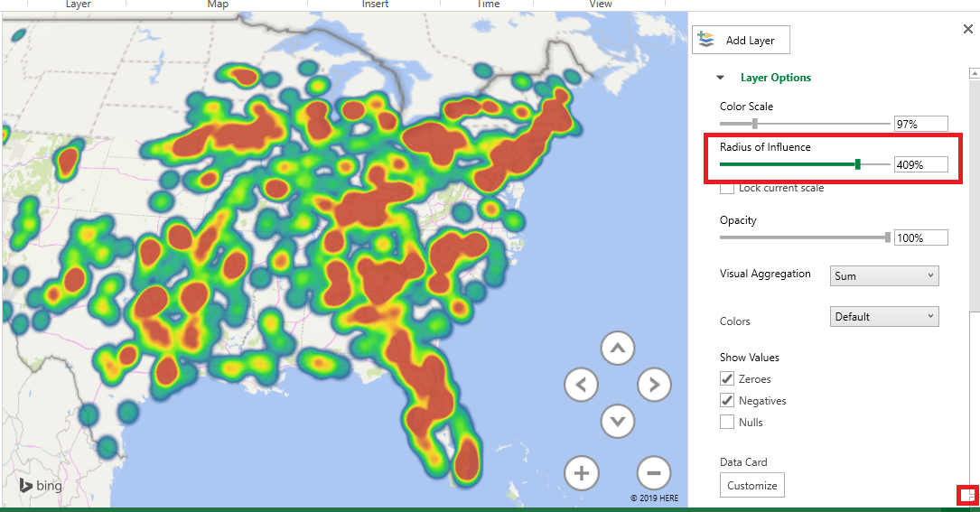This screenshot has height=512, width=980.
Task: Open the Layer ribbon group label
Action: pyautogui.click(x=78, y=4)
